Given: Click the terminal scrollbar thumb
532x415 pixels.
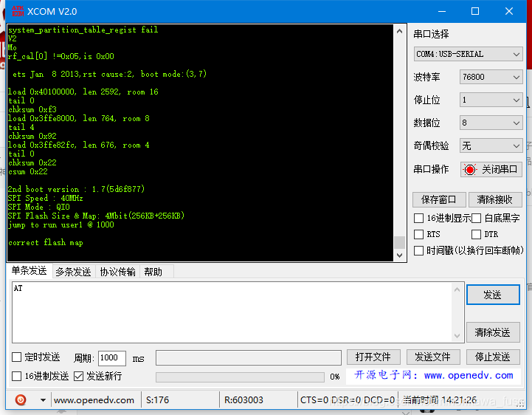Looking at the screenshot, I should (x=400, y=242).
